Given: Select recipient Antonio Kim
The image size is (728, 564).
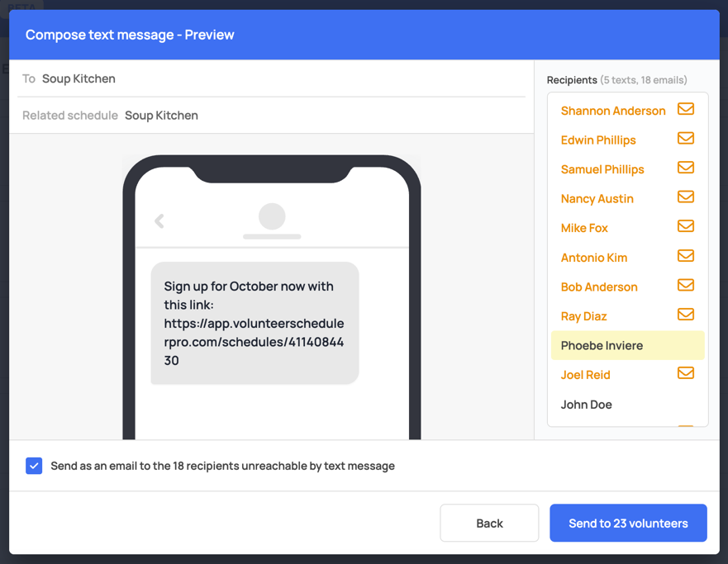Looking at the screenshot, I should tap(594, 258).
